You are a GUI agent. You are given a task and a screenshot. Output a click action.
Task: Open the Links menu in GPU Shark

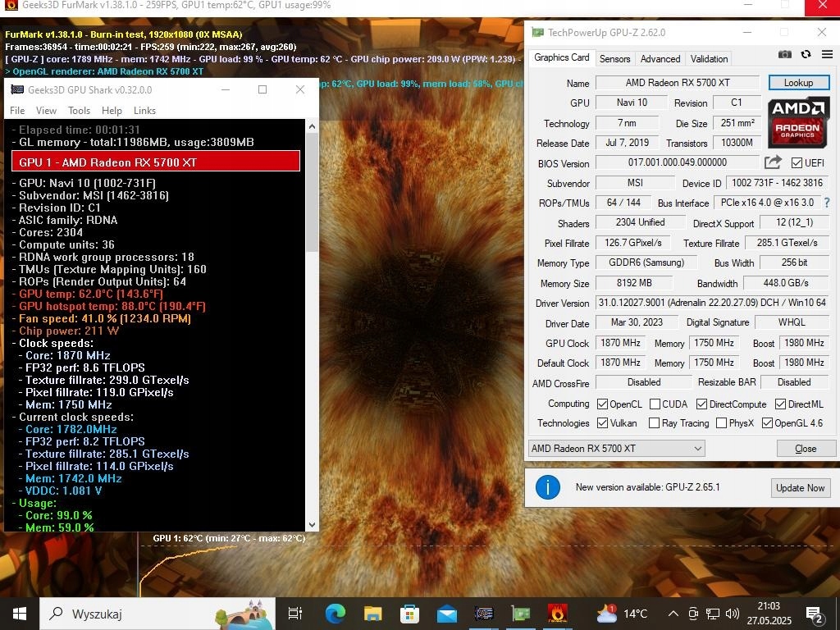tap(144, 111)
